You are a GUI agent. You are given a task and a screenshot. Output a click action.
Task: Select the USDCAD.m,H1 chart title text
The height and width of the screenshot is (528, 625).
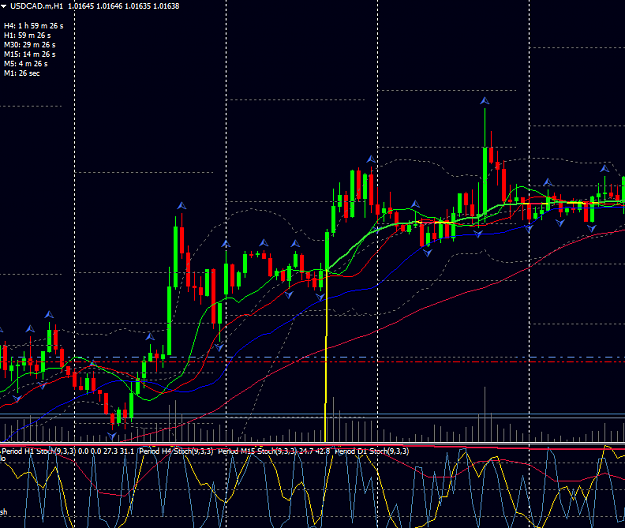(37, 6)
